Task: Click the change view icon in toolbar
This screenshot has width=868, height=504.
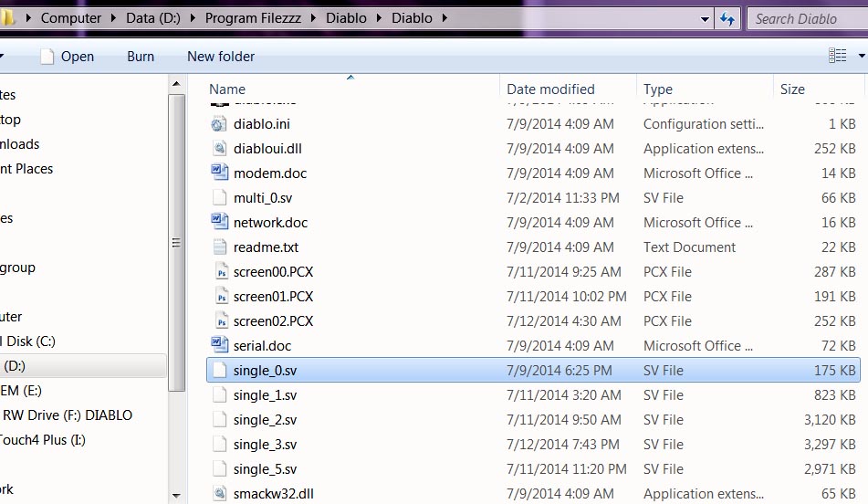Action: coord(838,56)
